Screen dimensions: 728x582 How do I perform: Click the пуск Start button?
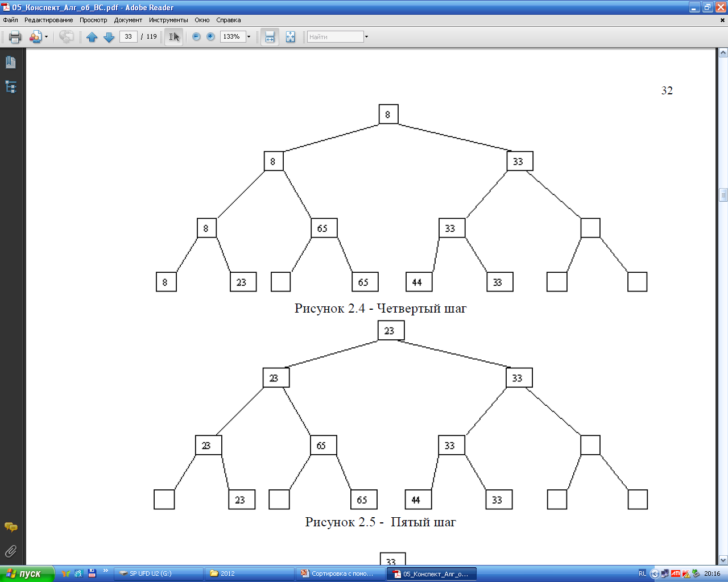pos(27,573)
